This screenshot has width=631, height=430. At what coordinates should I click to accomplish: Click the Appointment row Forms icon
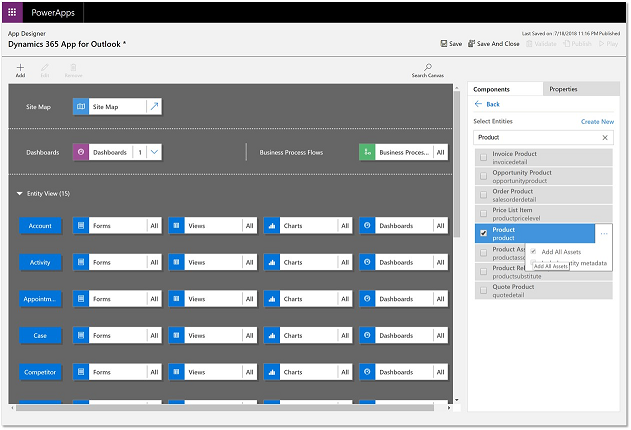[x=81, y=299]
